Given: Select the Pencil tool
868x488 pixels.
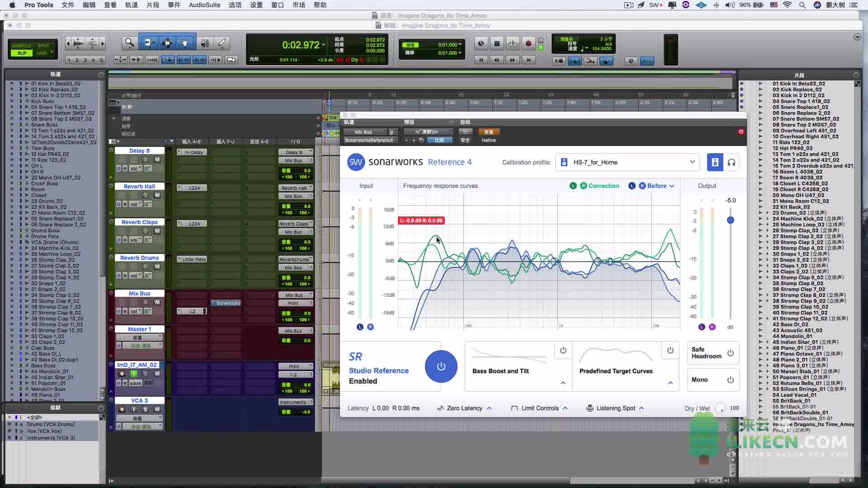Looking at the screenshot, I should pyautogui.click(x=222, y=43).
